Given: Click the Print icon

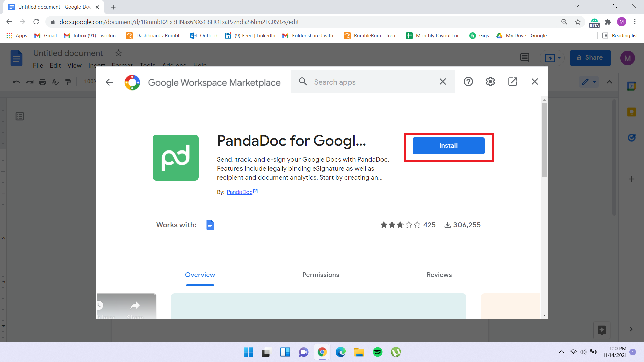Looking at the screenshot, I should 42,82.
